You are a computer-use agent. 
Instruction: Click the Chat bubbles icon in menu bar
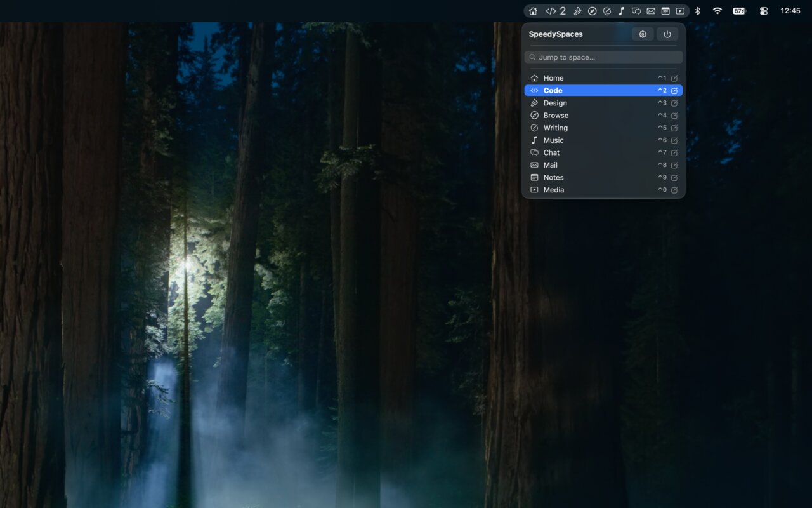point(636,11)
